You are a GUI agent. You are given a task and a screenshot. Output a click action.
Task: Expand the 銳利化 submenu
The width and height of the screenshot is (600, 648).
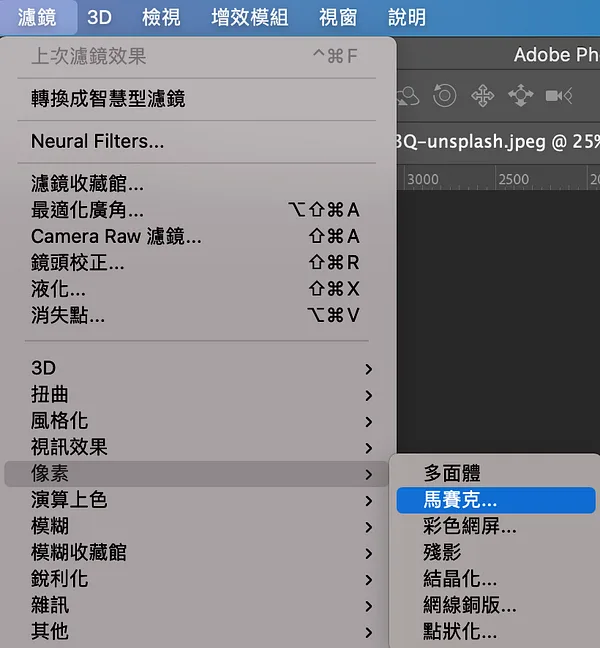[x=196, y=579]
